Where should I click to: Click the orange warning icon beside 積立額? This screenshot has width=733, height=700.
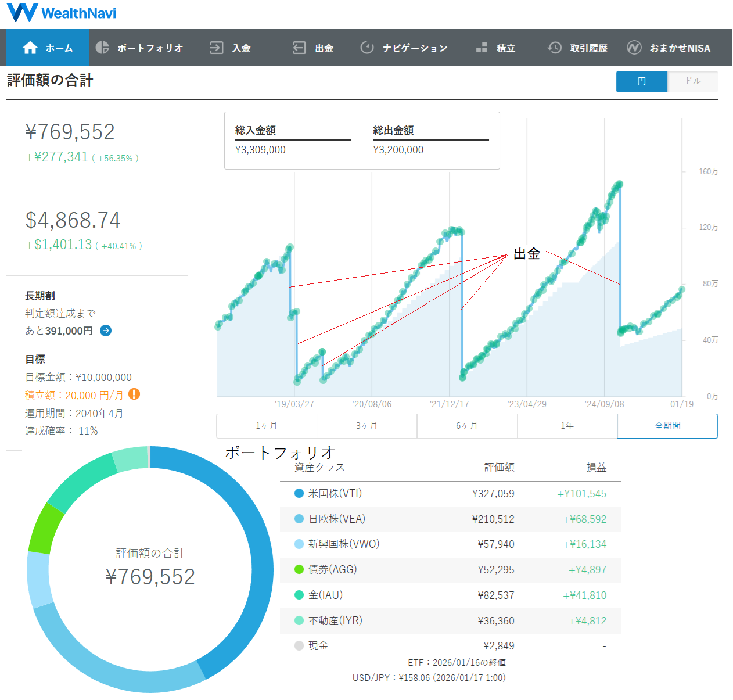click(x=134, y=394)
